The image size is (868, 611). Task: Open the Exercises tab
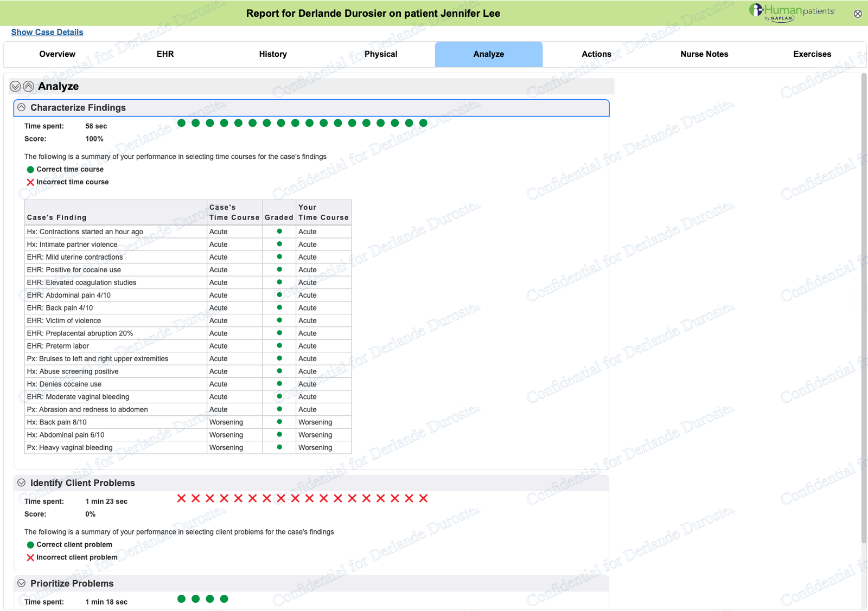(812, 54)
